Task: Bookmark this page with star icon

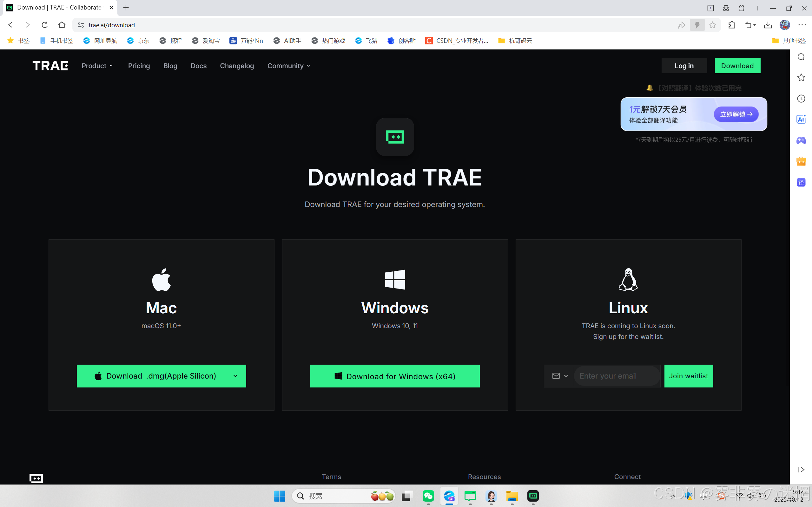Action: (712, 25)
